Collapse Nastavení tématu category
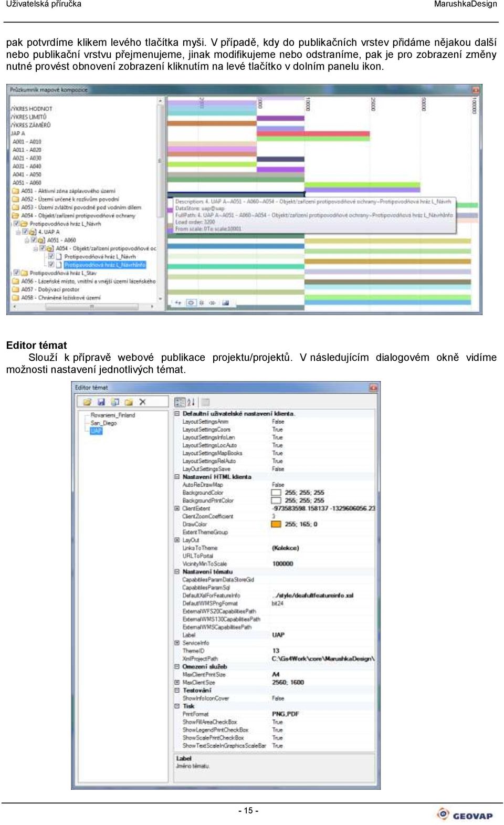Viewport: 504px width, 825px height. tap(177, 571)
